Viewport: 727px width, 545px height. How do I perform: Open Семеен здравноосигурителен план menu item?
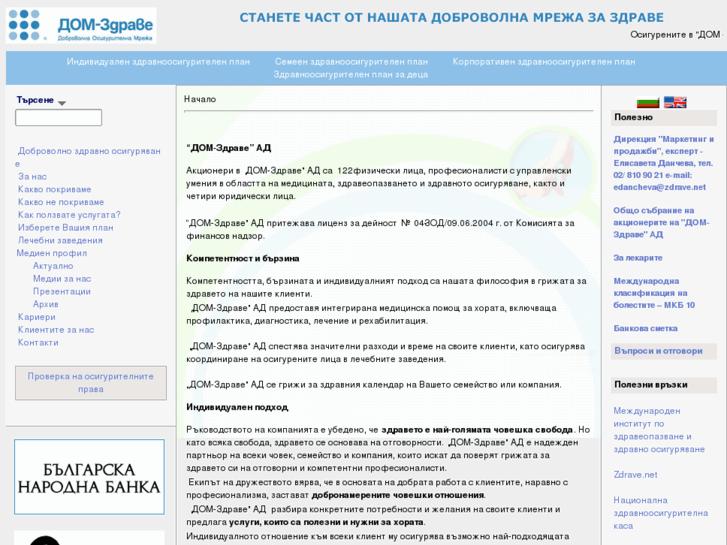point(351,62)
